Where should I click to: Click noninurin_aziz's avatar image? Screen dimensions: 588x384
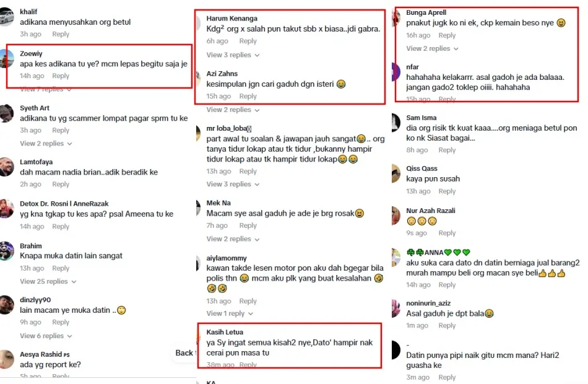click(x=396, y=308)
